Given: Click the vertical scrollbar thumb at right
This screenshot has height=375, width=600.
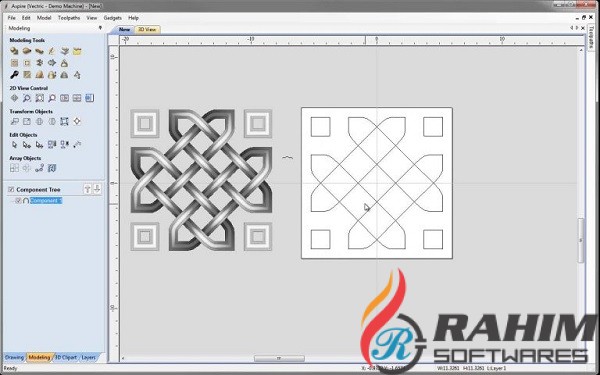Looking at the screenshot, I should (x=580, y=240).
